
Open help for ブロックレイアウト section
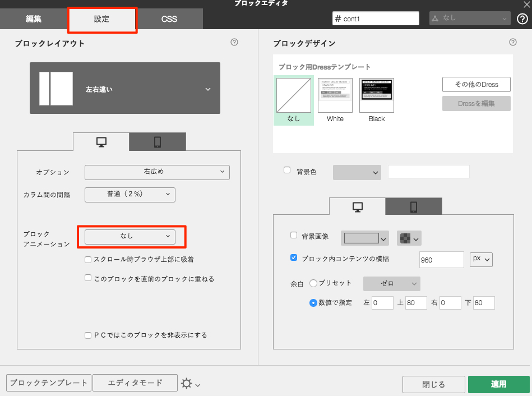(x=234, y=42)
